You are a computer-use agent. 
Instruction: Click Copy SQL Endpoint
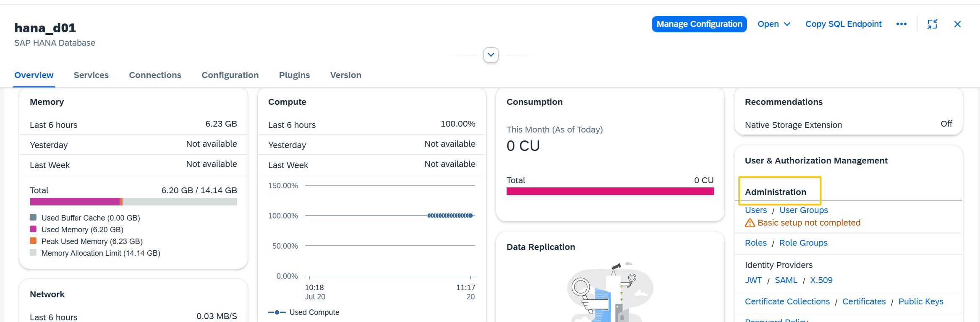[x=843, y=24]
